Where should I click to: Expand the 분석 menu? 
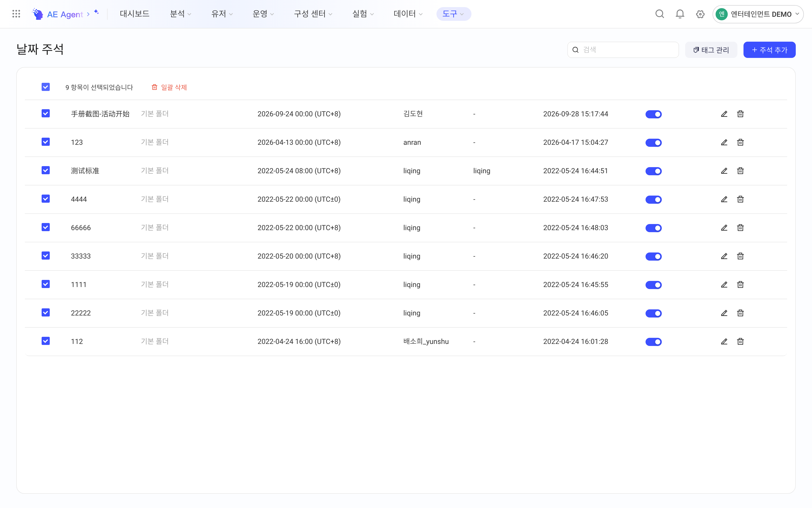(180, 14)
